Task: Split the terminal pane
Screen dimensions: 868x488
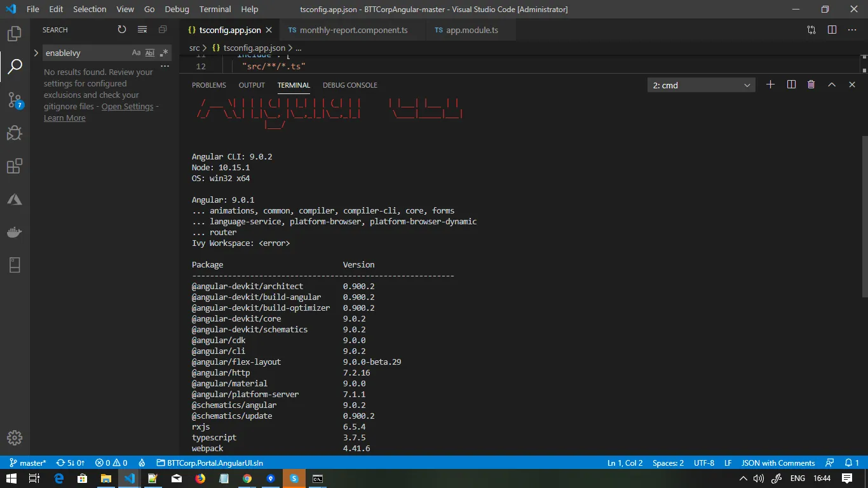Action: click(791, 85)
